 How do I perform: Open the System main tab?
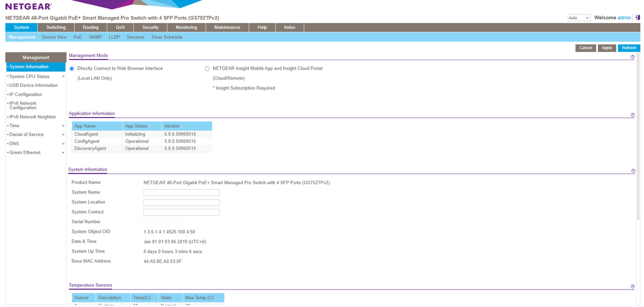click(x=22, y=27)
